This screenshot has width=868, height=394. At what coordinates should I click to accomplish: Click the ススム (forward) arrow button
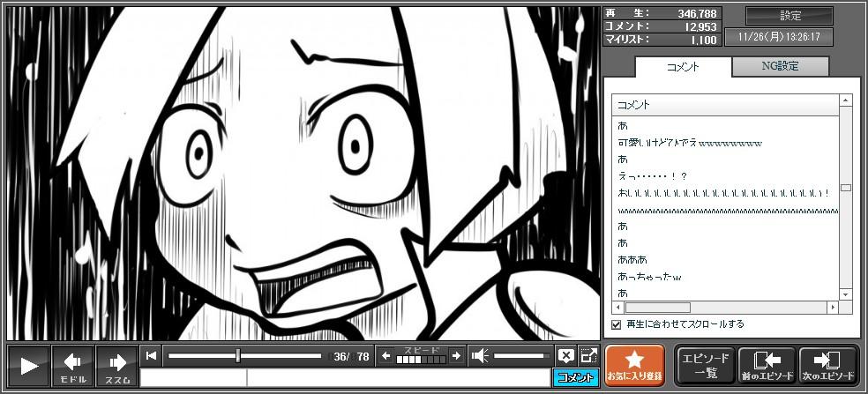click(117, 366)
